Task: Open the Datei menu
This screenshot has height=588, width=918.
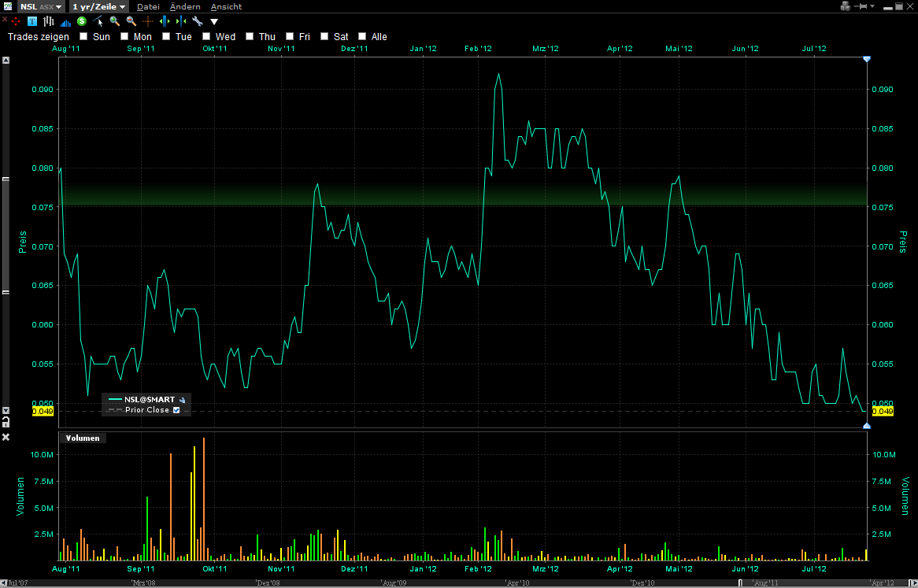Action: [x=148, y=6]
